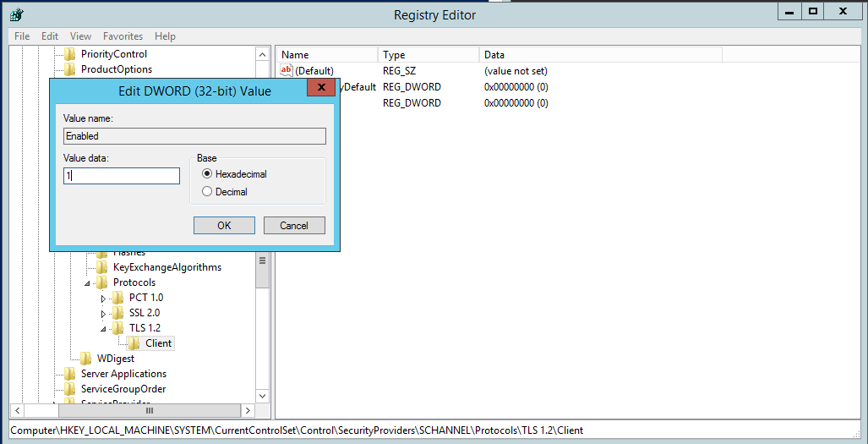Select the Client folder icon under TLS 1.2
Viewport: 868px width, 444px height.
(134, 343)
